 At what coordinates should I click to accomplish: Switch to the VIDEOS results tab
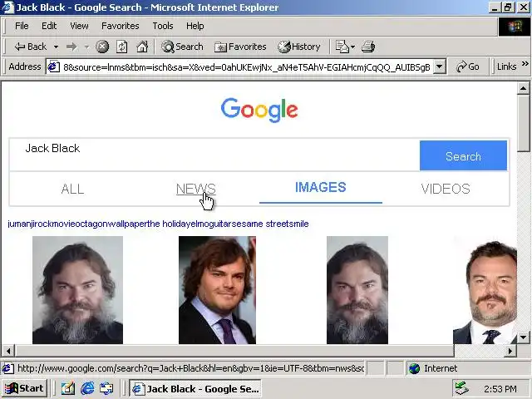point(446,189)
